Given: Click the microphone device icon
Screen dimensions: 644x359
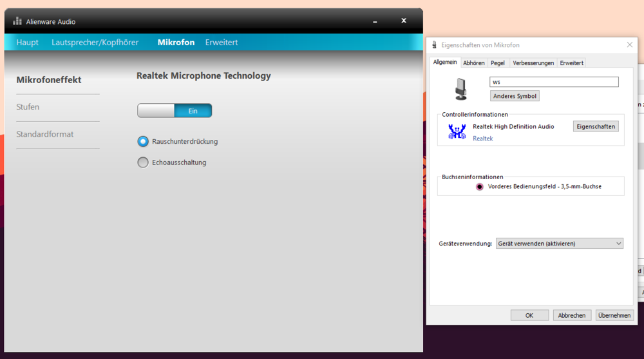Looking at the screenshot, I should [x=461, y=89].
